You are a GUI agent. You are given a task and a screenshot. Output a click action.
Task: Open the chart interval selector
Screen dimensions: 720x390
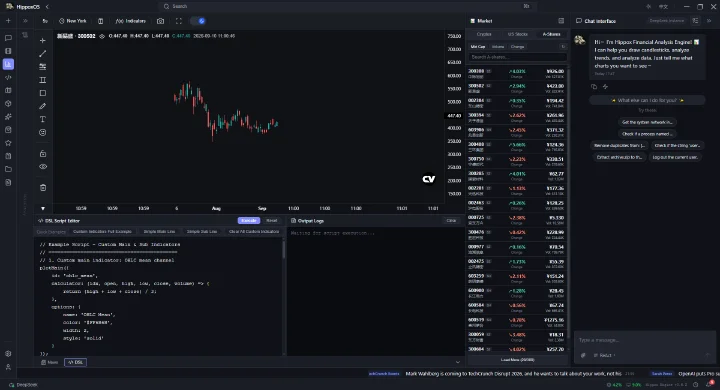(x=45, y=21)
